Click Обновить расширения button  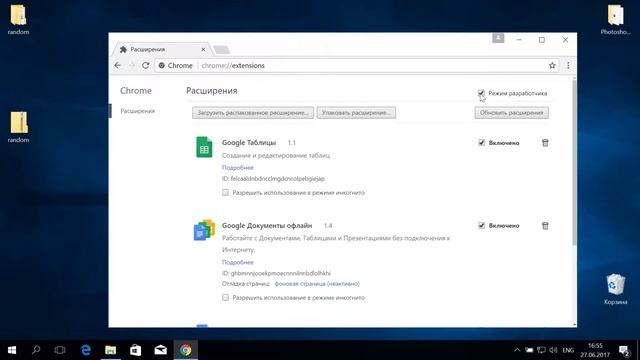(x=511, y=113)
